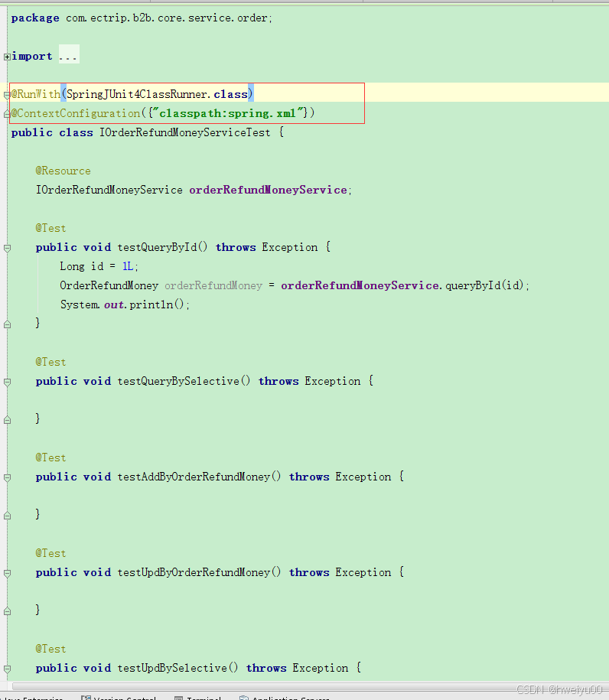609x700 pixels.
Task: Click the Terminal tab icon
Action: click(x=178, y=698)
